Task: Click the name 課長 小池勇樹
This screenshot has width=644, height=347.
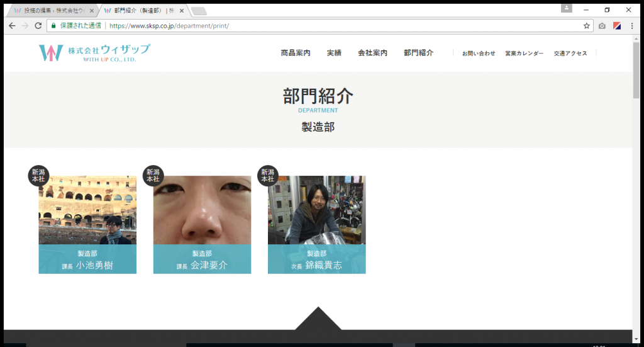Action: (x=87, y=266)
